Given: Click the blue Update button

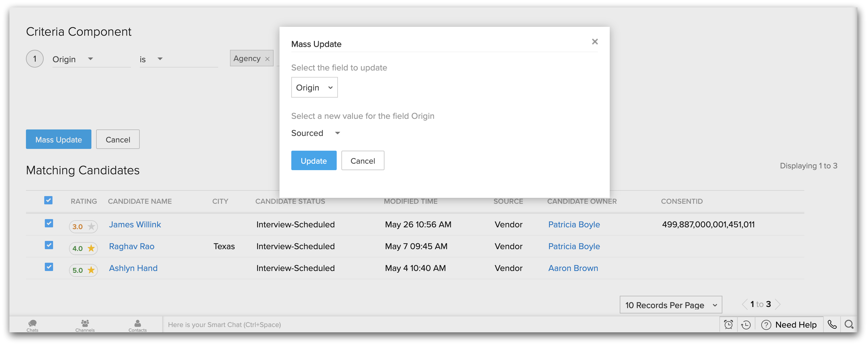Looking at the screenshot, I should 313,161.
